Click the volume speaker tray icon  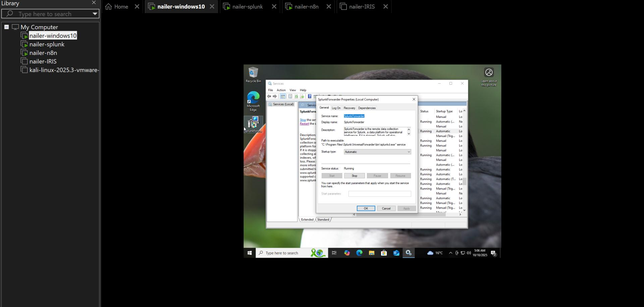[x=469, y=253]
